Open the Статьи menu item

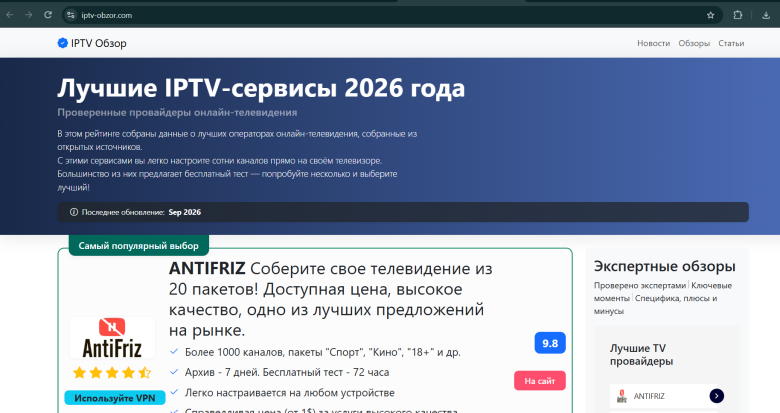point(731,43)
